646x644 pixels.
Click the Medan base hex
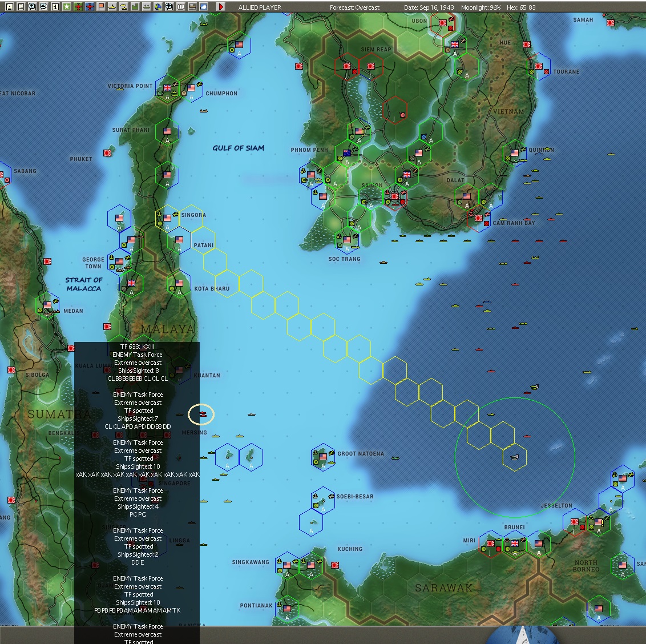point(47,305)
